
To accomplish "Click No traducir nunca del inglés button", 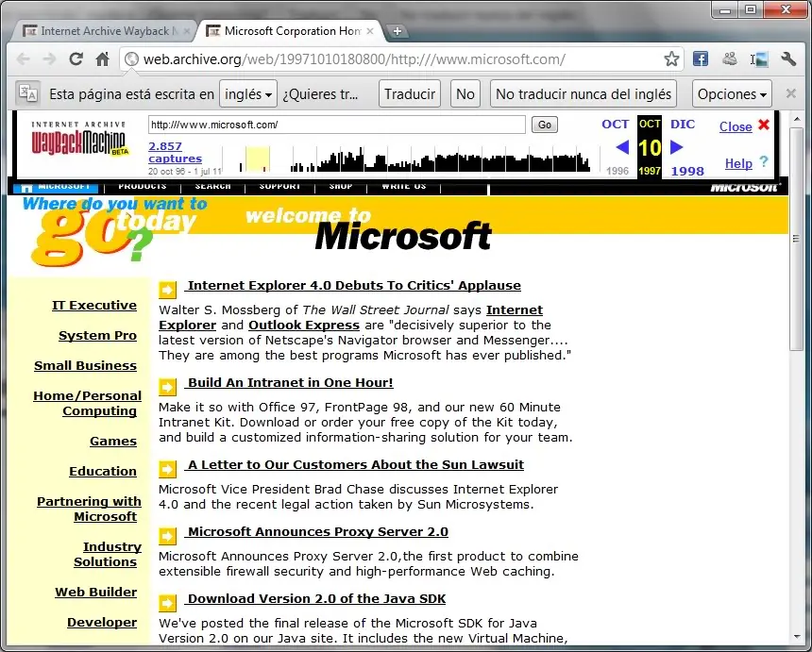I will coord(584,93).
